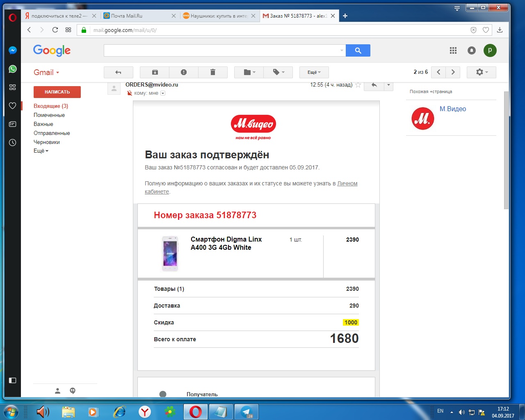Open Labels tag dropdown

pyautogui.click(x=278, y=72)
